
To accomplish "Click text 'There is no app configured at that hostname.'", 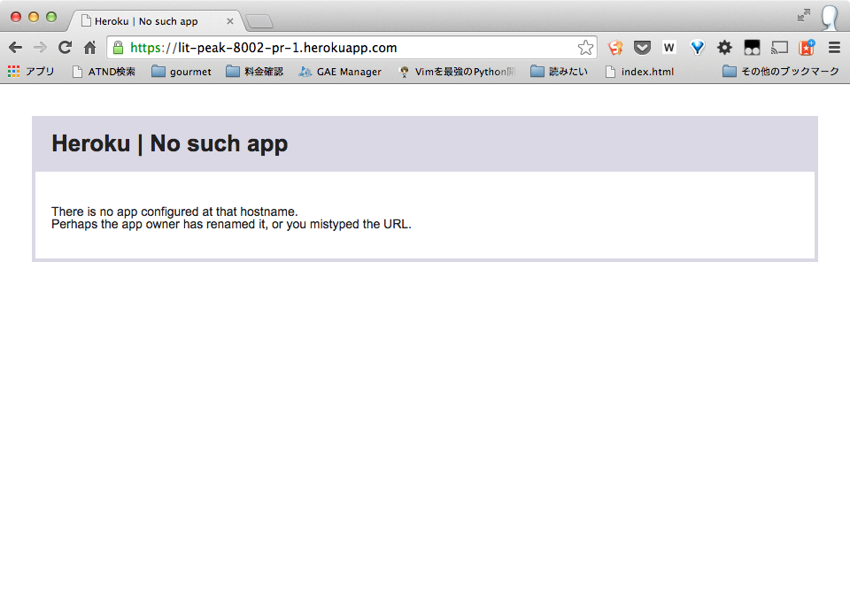I will coord(174,212).
